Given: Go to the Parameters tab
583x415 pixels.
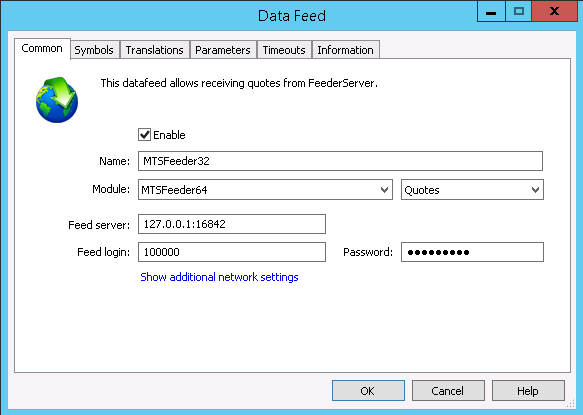Looking at the screenshot, I should point(223,50).
